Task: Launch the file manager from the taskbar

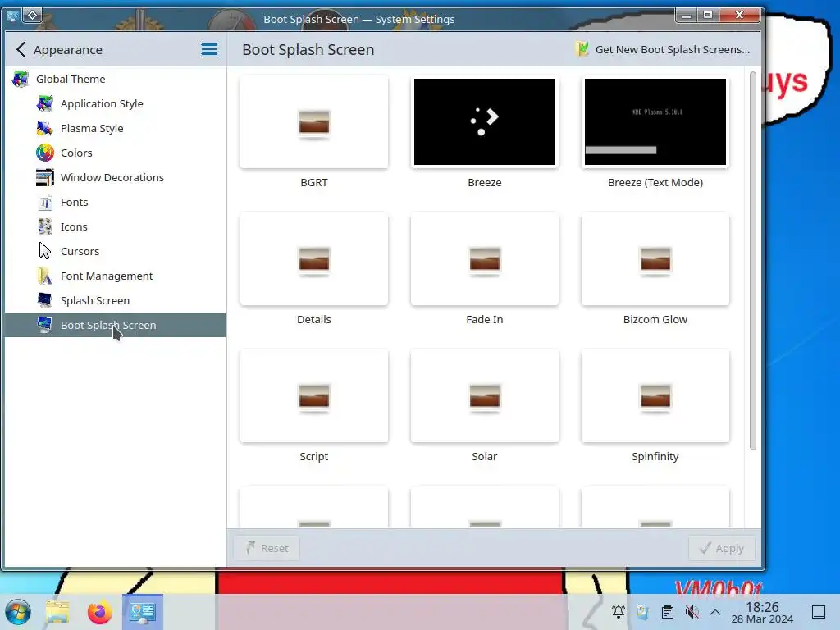Action: [x=58, y=612]
